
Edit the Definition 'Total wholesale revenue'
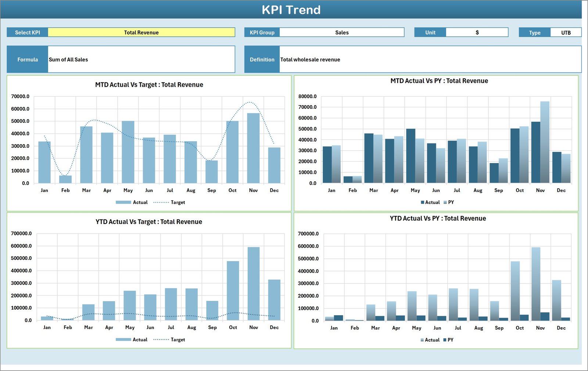pos(310,59)
